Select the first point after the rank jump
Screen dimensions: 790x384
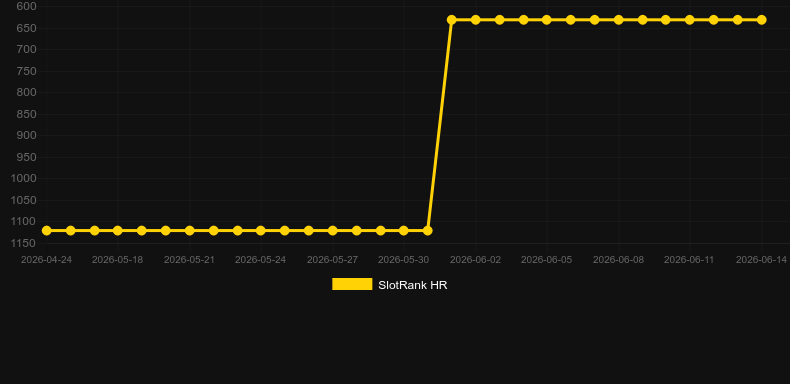tap(451, 20)
